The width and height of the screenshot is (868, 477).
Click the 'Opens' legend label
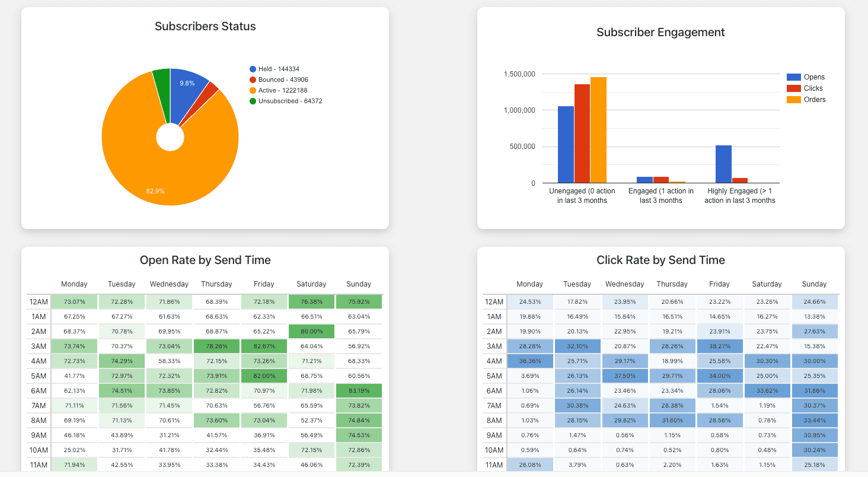click(814, 77)
